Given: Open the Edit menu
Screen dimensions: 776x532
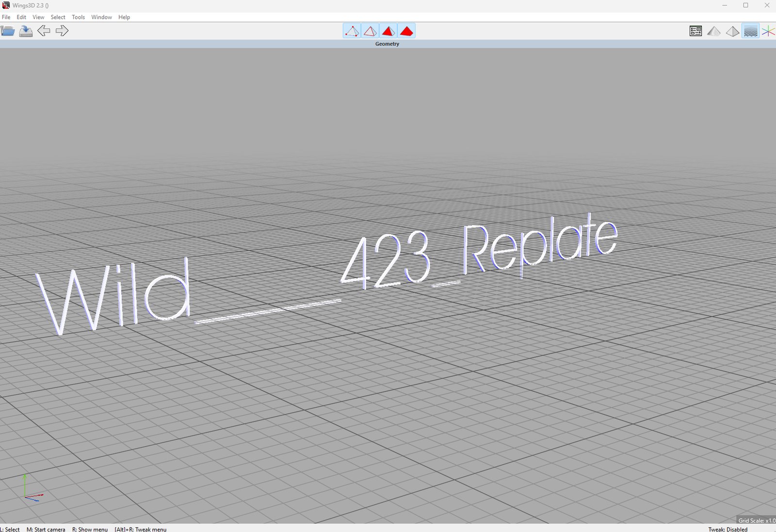Looking at the screenshot, I should click(x=21, y=17).
